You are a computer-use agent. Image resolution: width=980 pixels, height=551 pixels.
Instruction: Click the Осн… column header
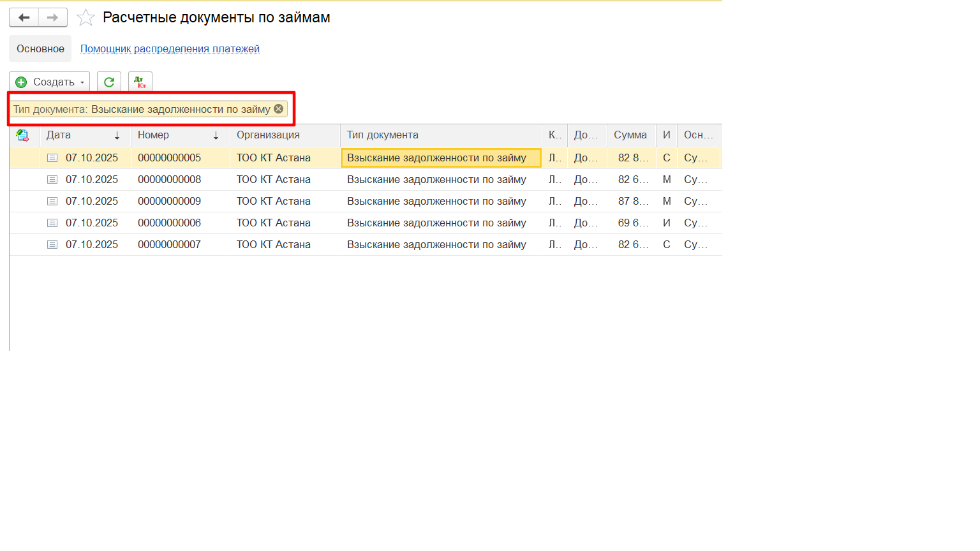click(x=699, y=135)
